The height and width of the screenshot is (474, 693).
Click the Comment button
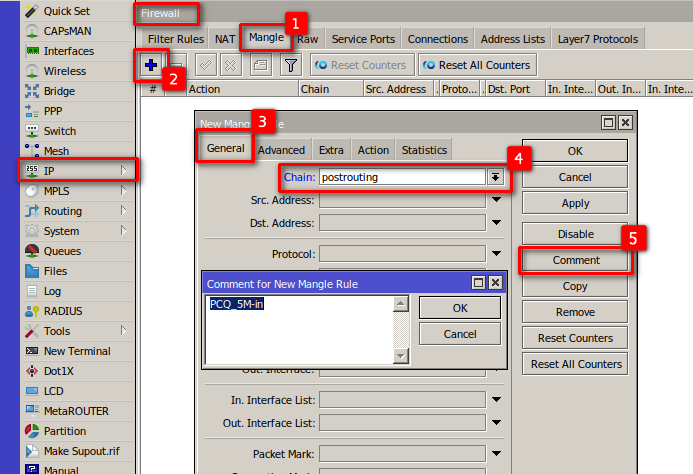coord(576,260)
